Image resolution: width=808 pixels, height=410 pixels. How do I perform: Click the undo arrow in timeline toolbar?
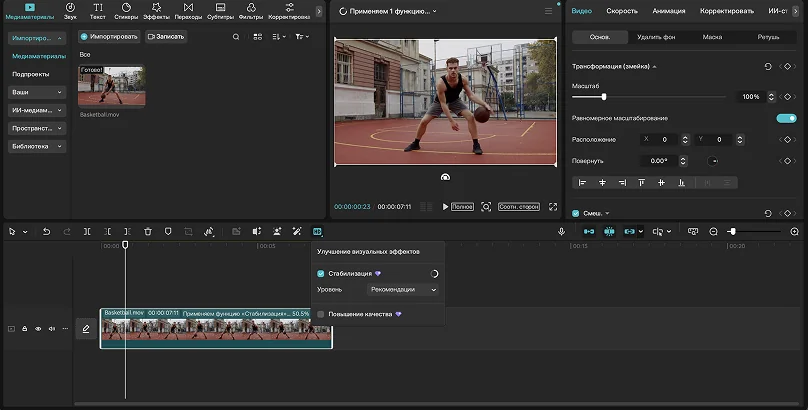pyautogui.click(x=46, y=232)
